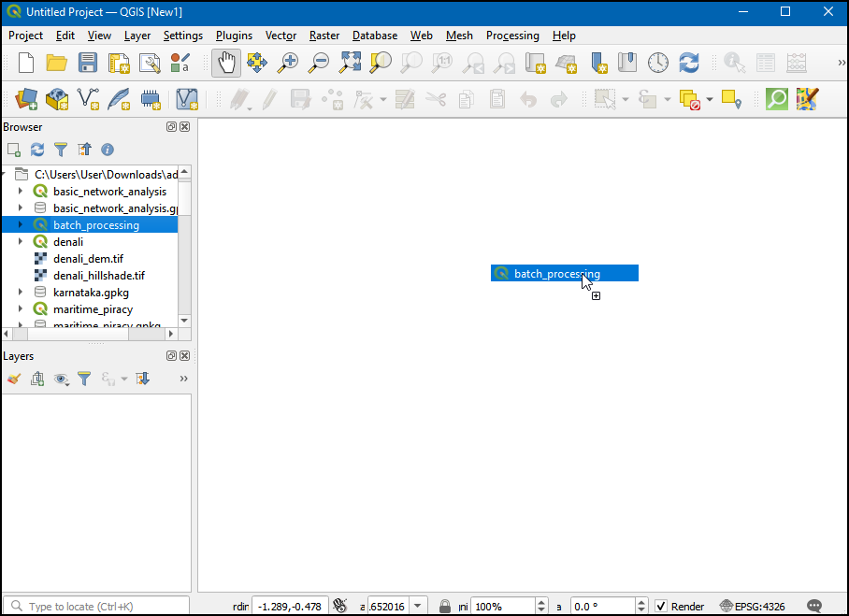The height and width of the screenshot is (616, 849).
Task: Save the project with the floppy disk icon
Action: click(x=87, y=63)
